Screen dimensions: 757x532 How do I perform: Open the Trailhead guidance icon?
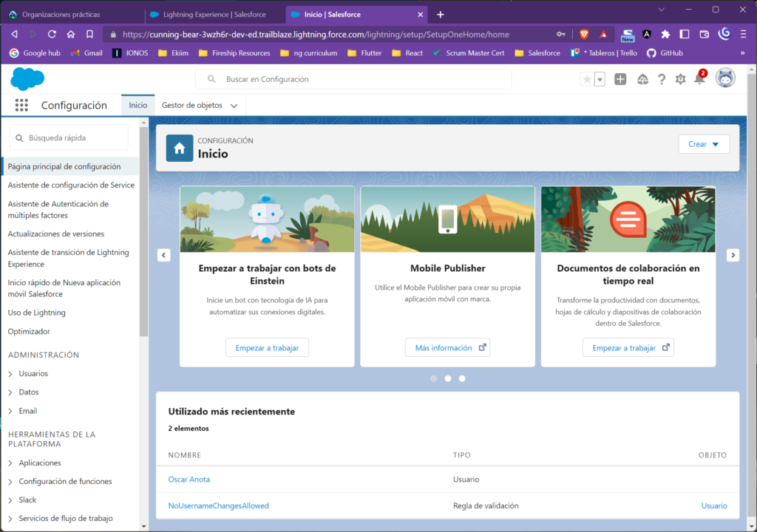click(642, 79)
